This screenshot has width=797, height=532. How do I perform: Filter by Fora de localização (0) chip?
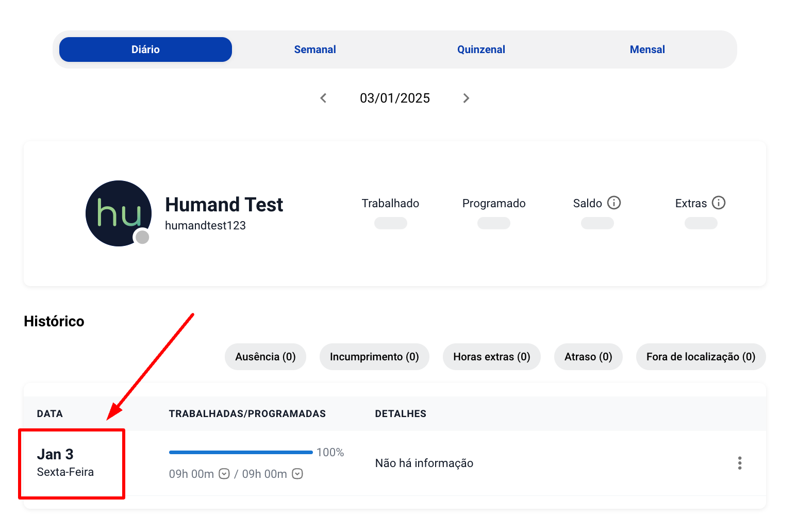(x=701, y=357)
